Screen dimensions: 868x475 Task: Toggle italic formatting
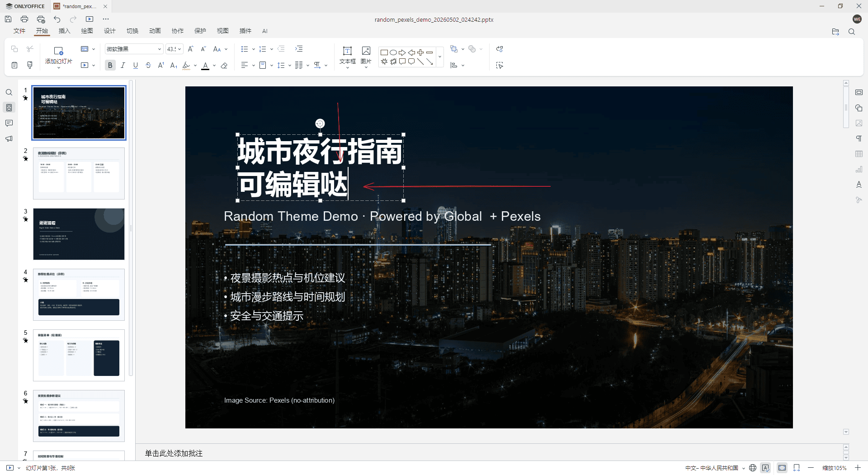(123, 65)
